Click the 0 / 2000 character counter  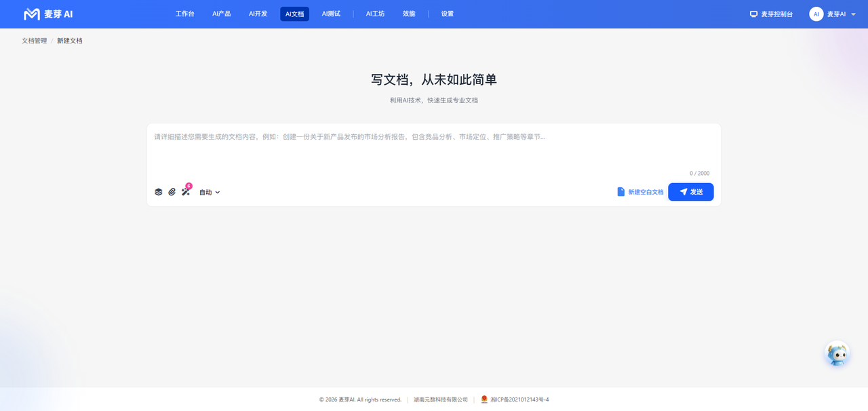700,173
